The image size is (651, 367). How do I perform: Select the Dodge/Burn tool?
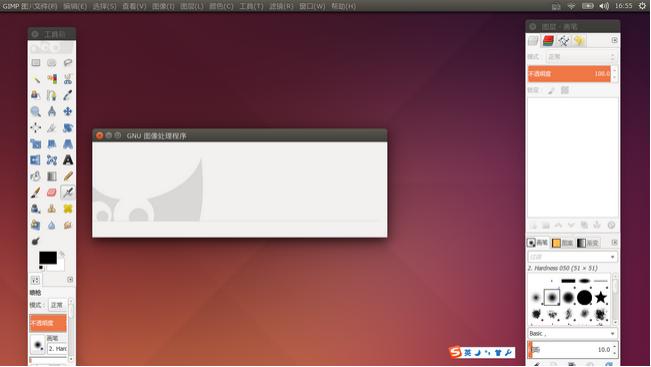36,241
